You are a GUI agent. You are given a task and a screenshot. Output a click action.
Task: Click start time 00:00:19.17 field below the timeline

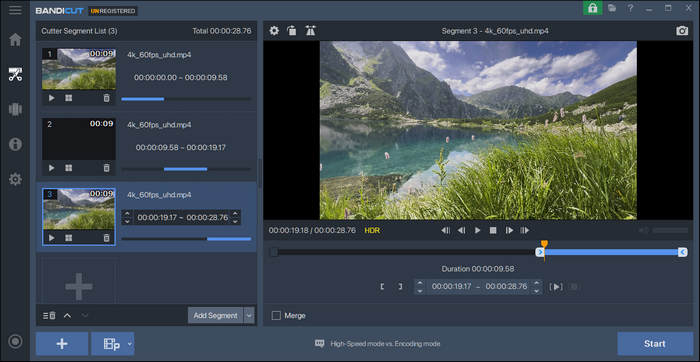click(451, 287)
